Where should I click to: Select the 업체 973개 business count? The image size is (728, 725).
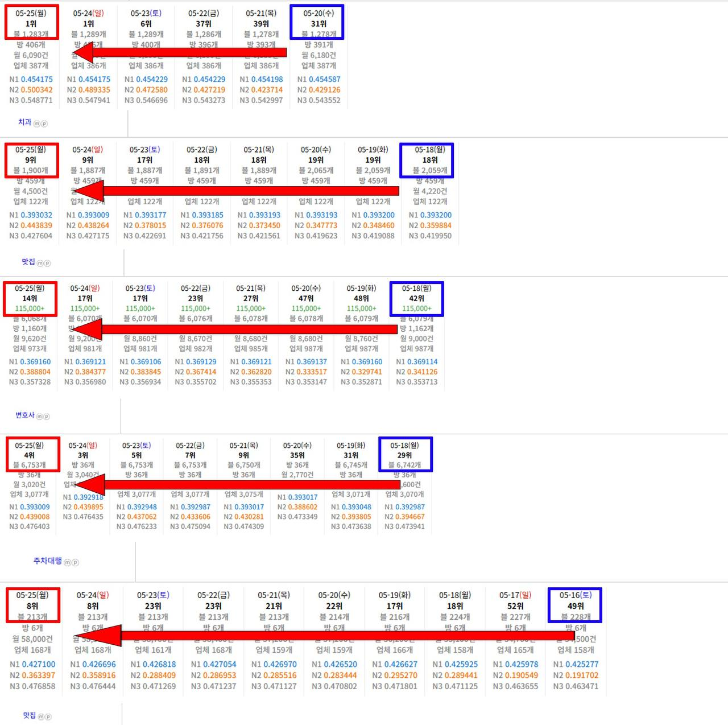click(x=30, y=349)
